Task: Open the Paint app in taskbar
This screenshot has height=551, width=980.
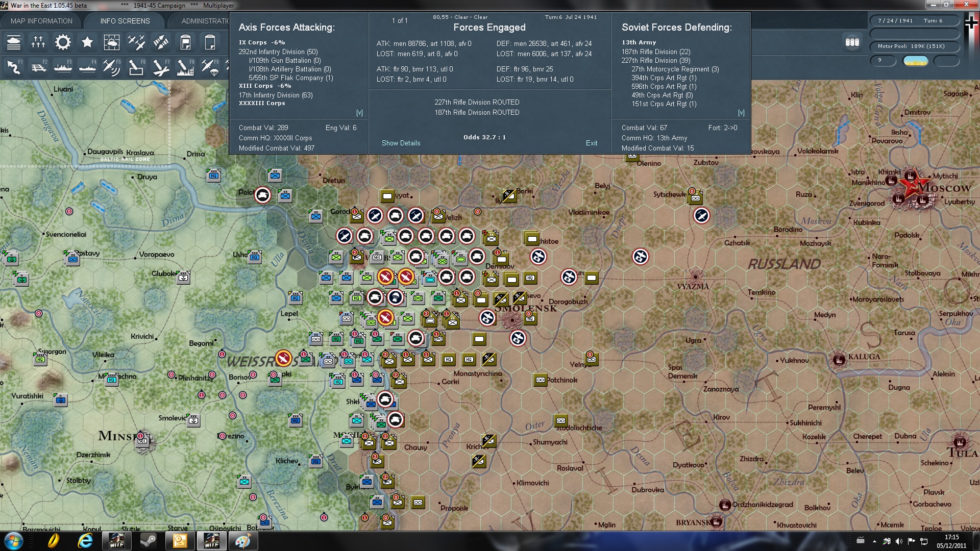Action: (242, 541)
